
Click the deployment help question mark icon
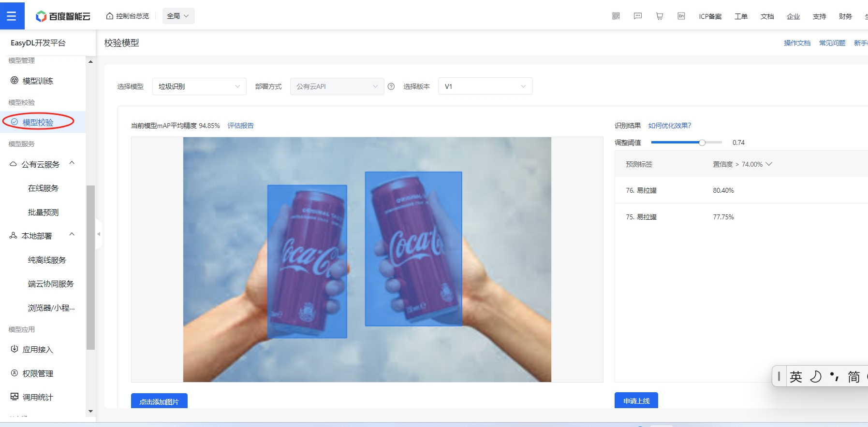pyautogui.click(x=391, y=86)
